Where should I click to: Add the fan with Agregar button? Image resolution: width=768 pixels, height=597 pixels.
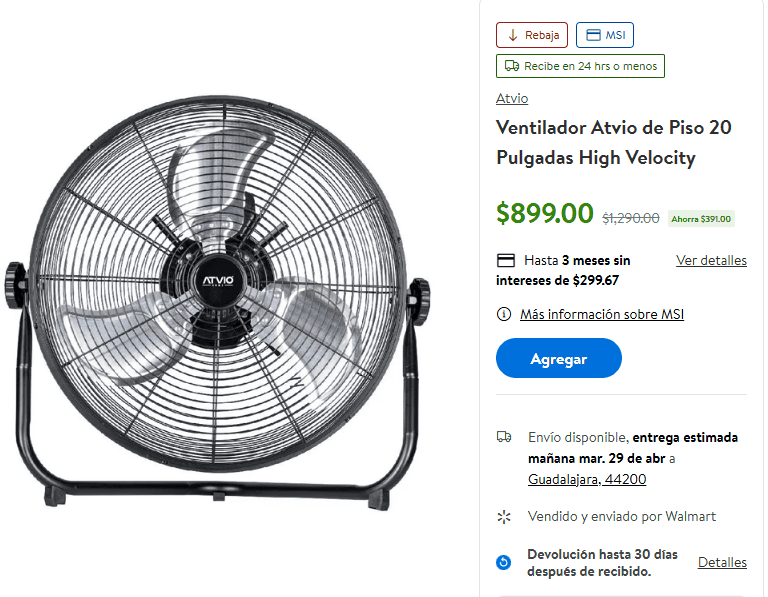(x=559, y=358)
